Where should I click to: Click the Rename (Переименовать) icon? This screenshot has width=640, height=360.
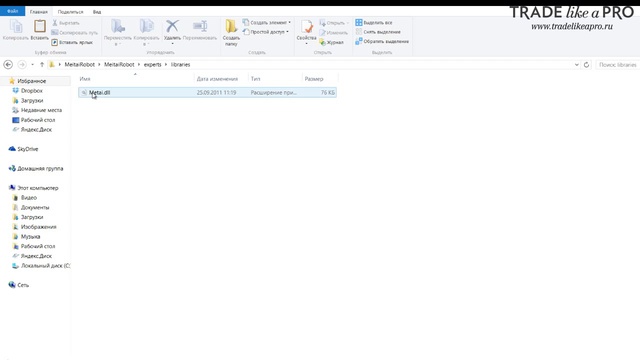[200, 27]
